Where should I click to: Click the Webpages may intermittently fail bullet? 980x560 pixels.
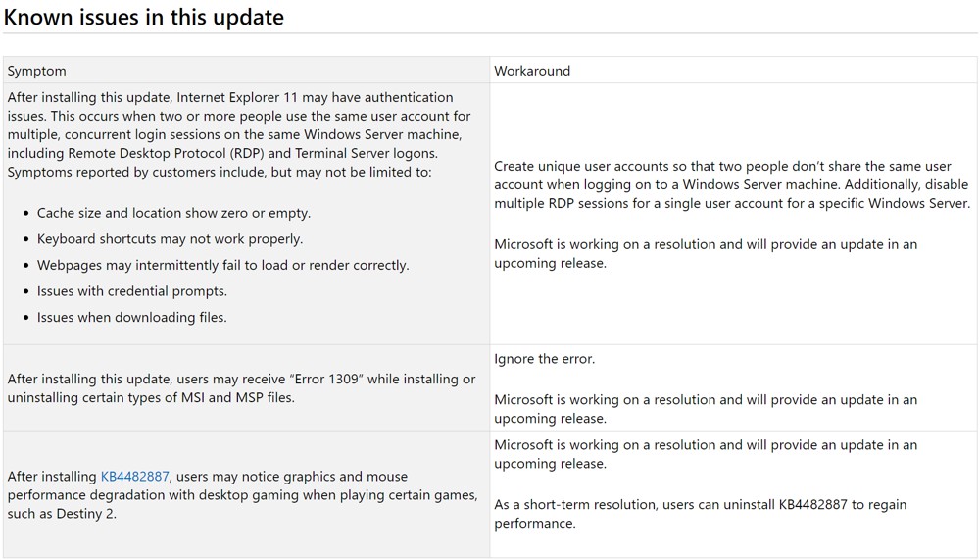pos(223,266)
